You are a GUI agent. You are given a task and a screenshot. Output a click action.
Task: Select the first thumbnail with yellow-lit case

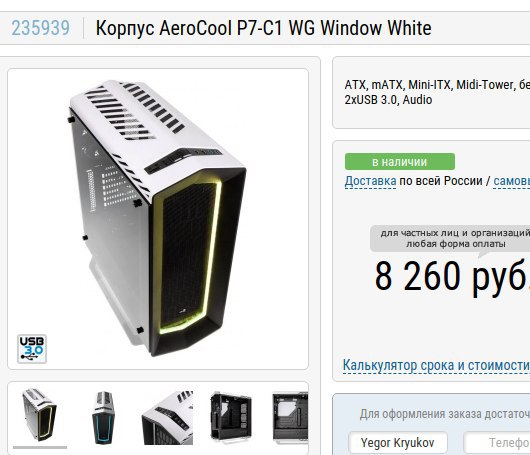40,415
